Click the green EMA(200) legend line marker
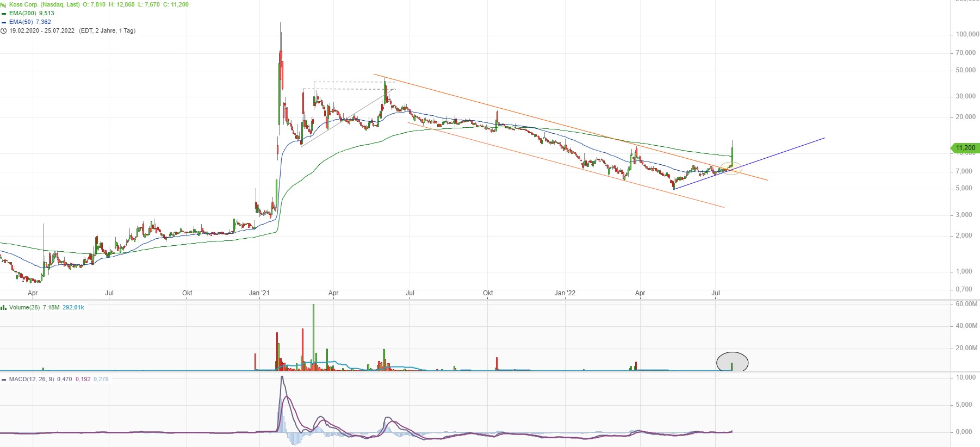This screenshot has height=447, width=980. coord(4,13)
